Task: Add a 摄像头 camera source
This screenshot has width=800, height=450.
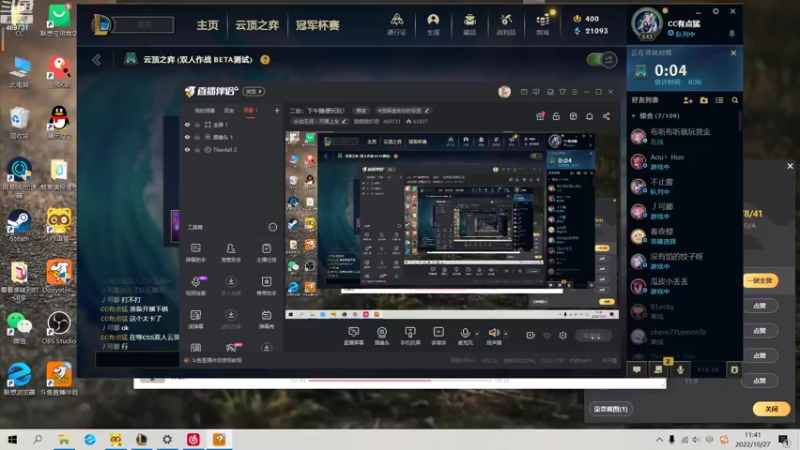Action: 382,336
